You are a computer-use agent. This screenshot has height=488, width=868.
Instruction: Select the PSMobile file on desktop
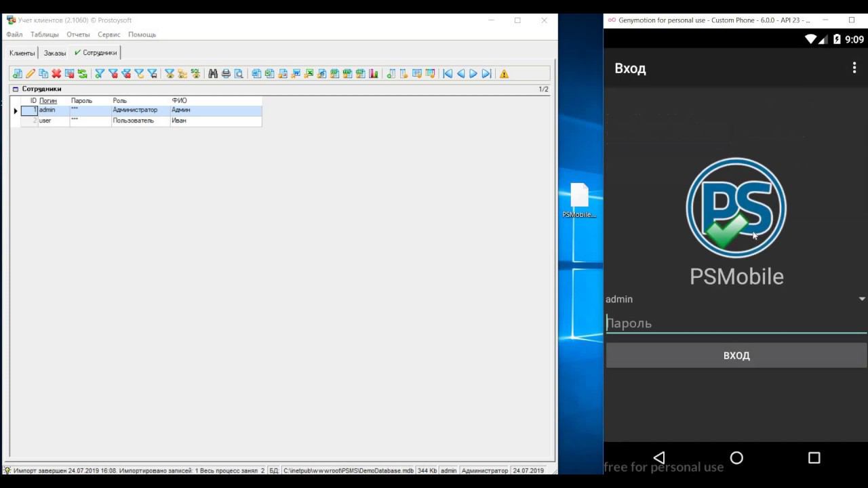tap(579, 201)
